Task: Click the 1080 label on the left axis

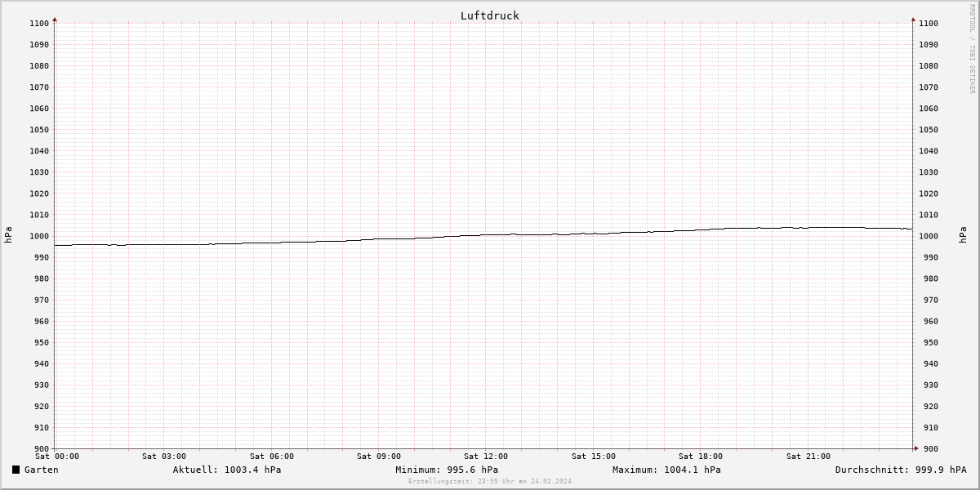Action: pyautogui.click(x=39, y=66)
